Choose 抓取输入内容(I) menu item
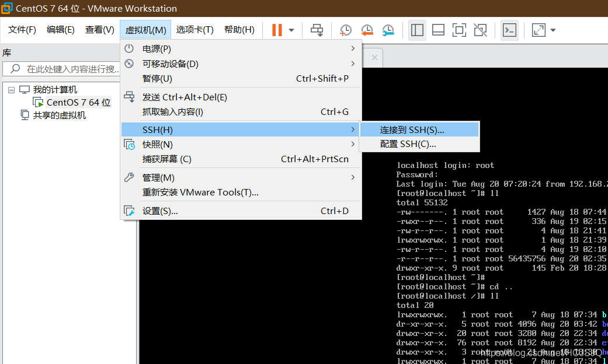 (241, 112)
